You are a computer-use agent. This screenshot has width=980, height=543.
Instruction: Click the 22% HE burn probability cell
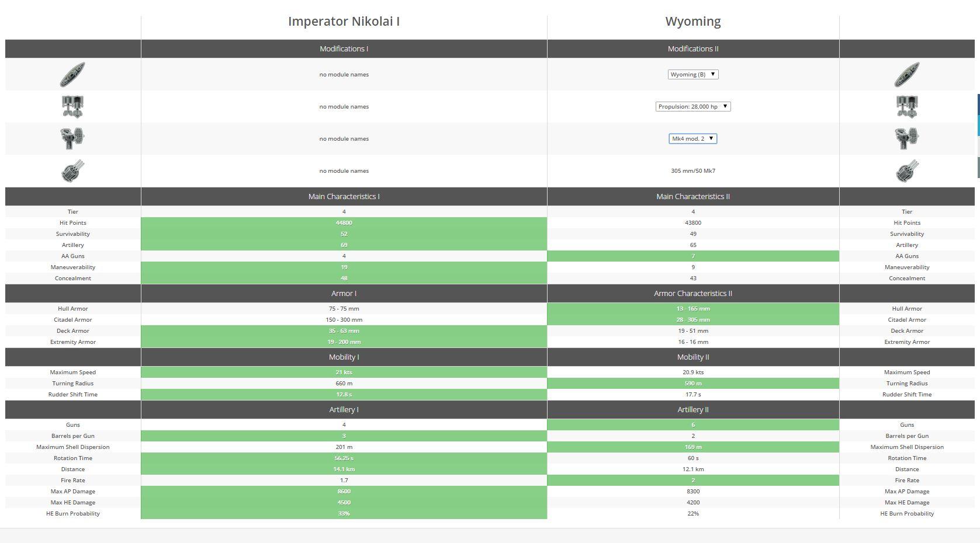(x=693, y=513)
